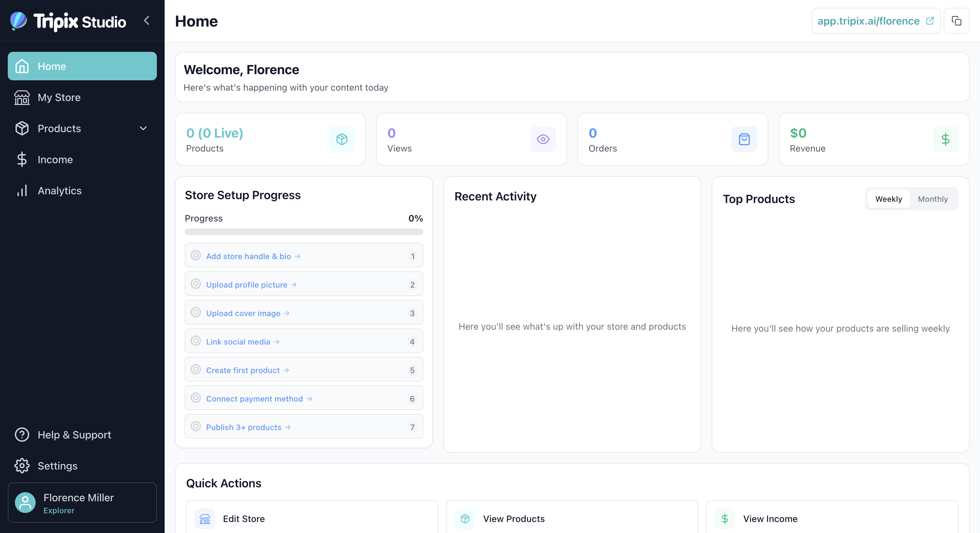Viewport: 980px width, 533px height.
Task: Toggle the circle for Link social media
Action: click(195, 341)
